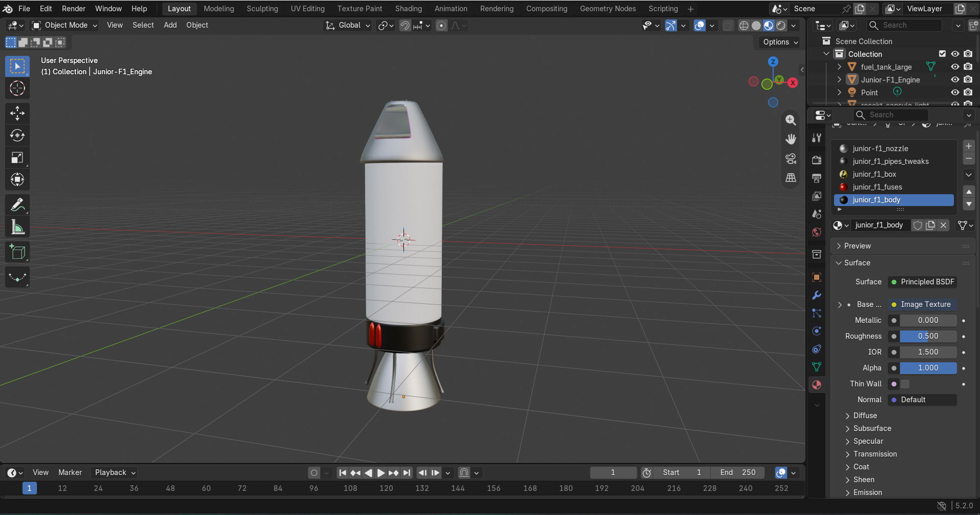Select the Rotate tool

pyautogui.click(x=17, y=135)
